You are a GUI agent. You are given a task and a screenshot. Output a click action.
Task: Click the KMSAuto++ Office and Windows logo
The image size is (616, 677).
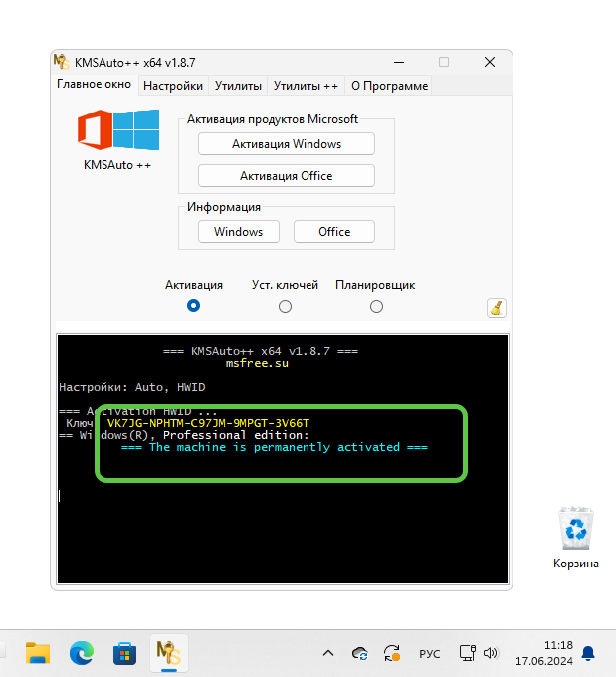click(x=118, y=130)
